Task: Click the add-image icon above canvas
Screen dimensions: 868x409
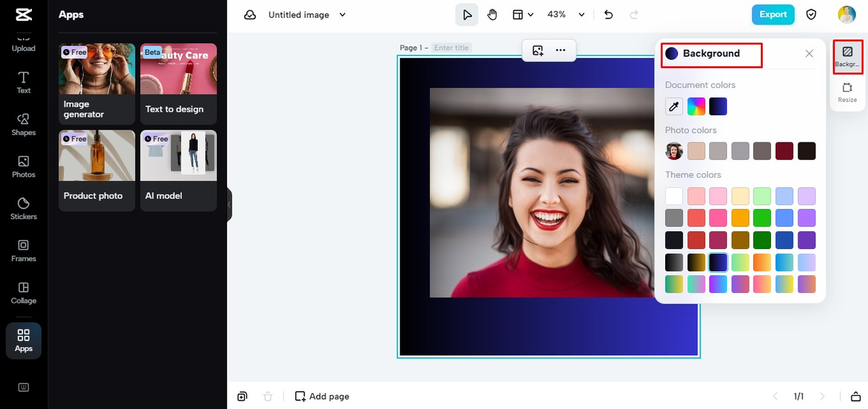Action: [538, 50]
